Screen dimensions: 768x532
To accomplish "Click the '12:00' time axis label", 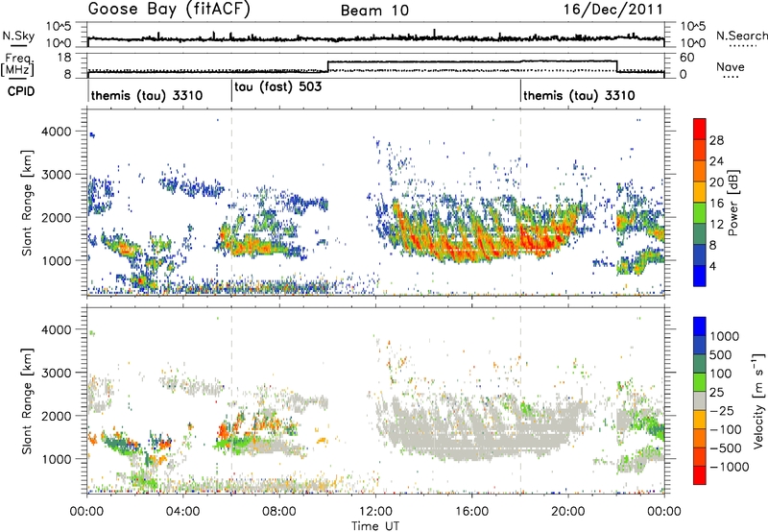I will point(375,512).
